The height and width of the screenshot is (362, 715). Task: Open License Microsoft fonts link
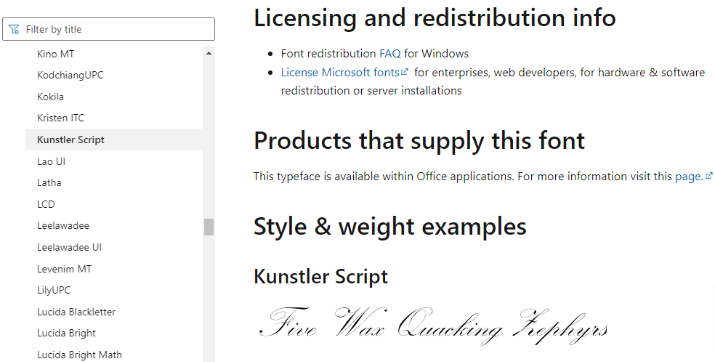click(340, 72)
